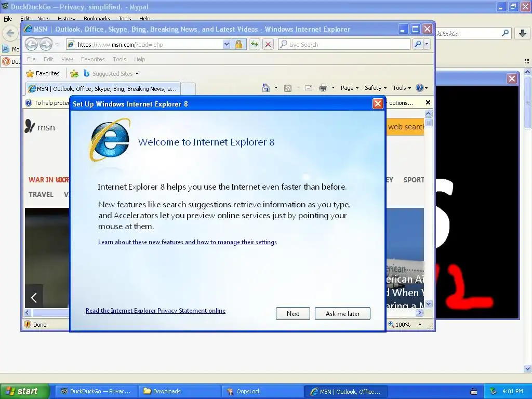This screenshot has height=399, width=532.
Task: Click Add to Favorites Bar icon
Action: (74, 73)
